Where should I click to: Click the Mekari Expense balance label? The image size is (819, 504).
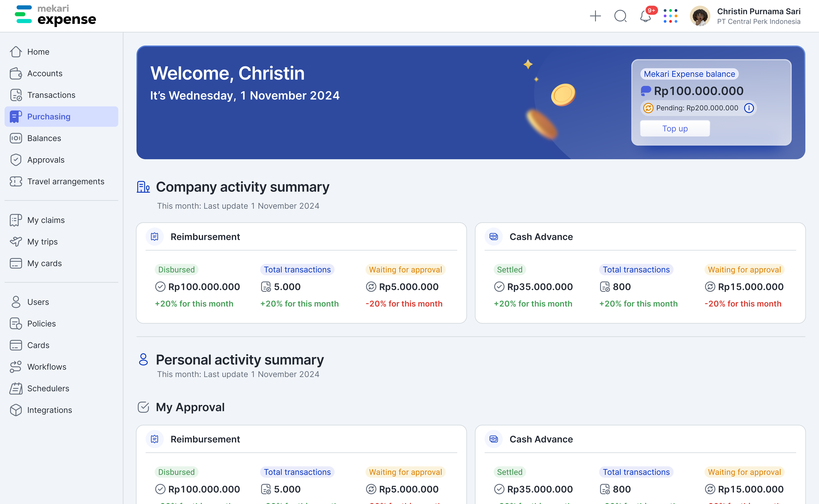pos(689,74)
